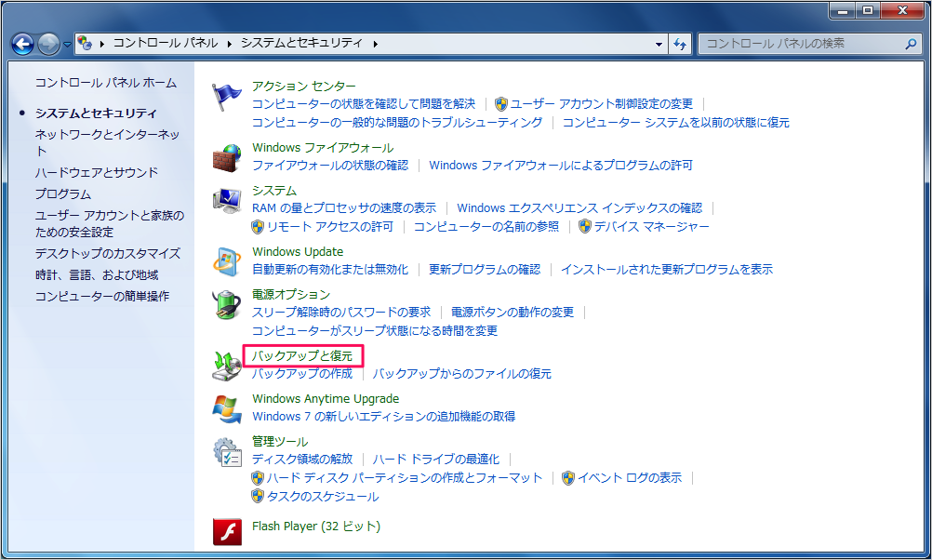This screenshot has height=560, width=932.
Task: Open the システム heading link
Action: click(274, 191)
